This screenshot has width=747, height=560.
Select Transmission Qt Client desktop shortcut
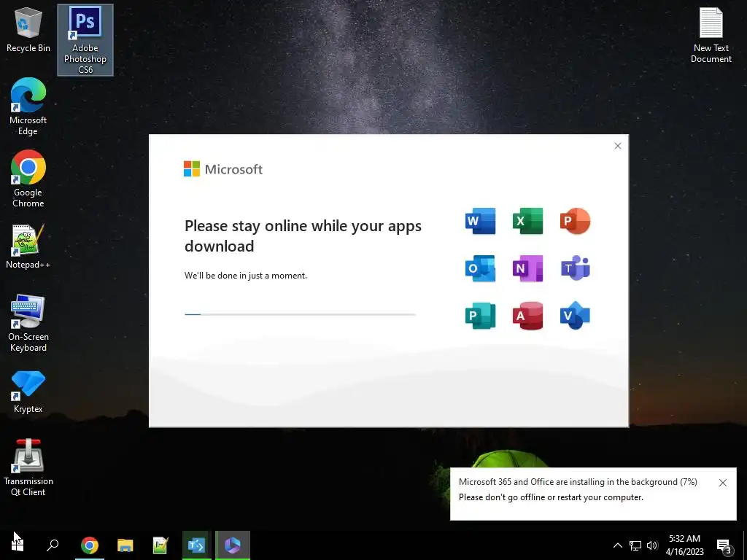click(28, 467)
